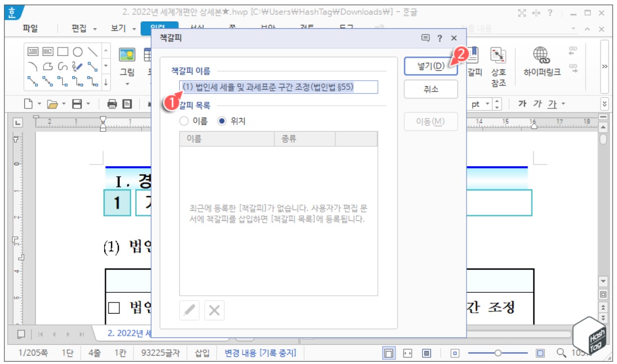
Task: Click the 책갈피 이름 text field
Action: point(279,87)
